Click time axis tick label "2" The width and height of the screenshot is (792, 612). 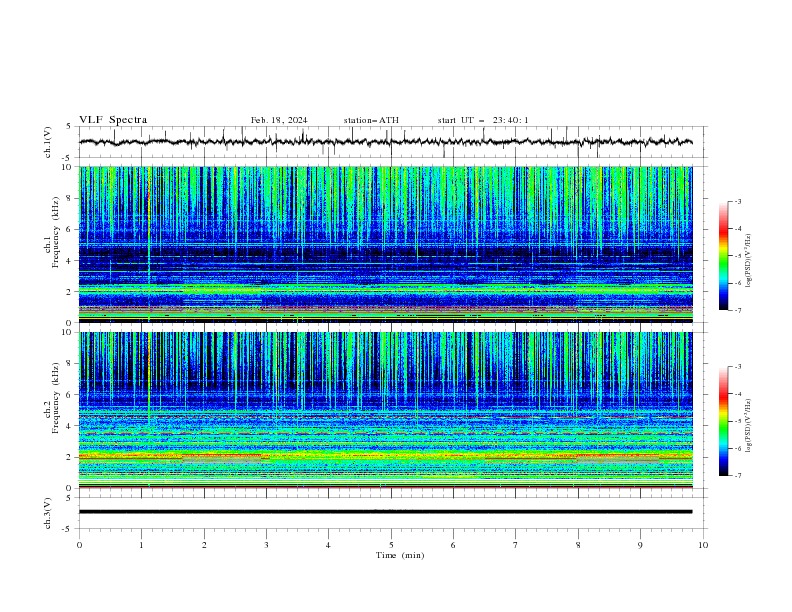point(204,545)
